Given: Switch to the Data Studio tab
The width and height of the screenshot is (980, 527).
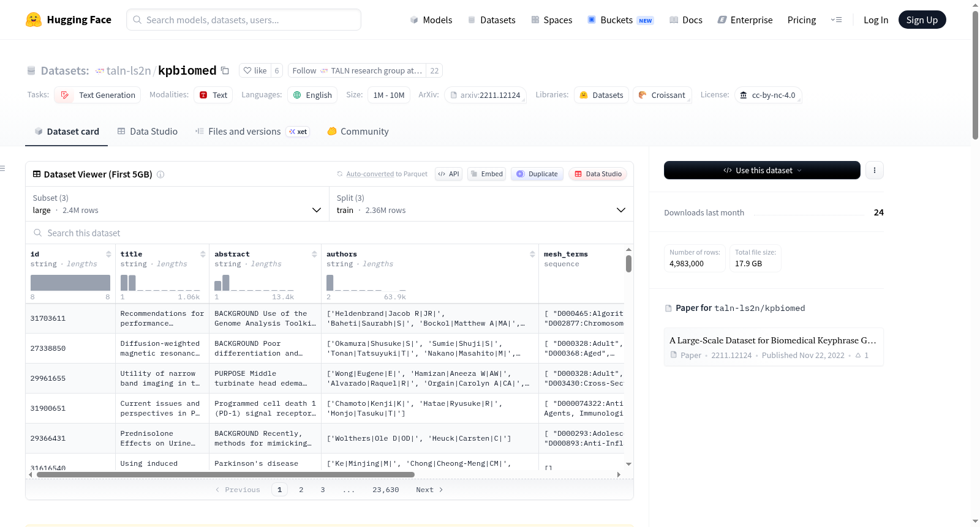Looking at the screenshot, I should [x=148, y=132].
